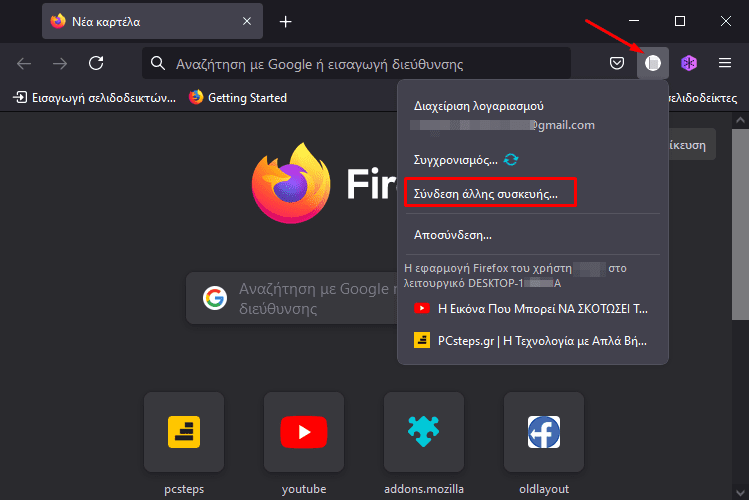Click the PCsteps favicon in synced tabs
Screen dimensions: 749x500
coord(421,340)
